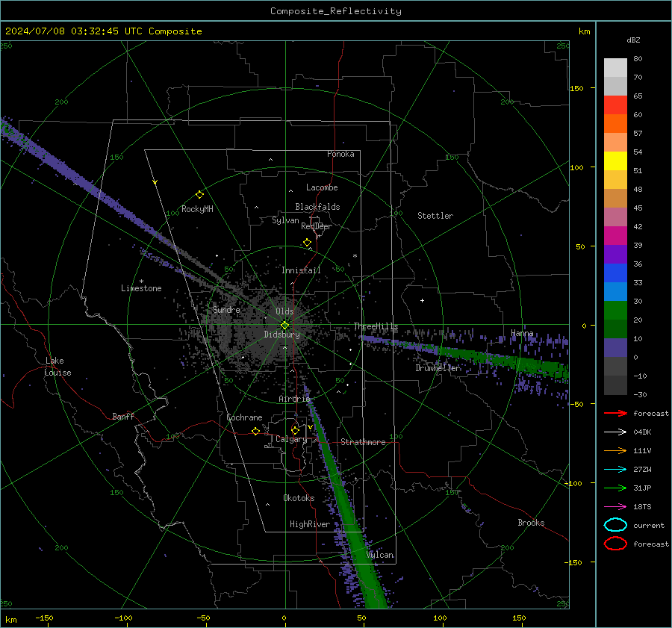Click the Strathmore label
The image size is (672, 628).
(363, 442)
